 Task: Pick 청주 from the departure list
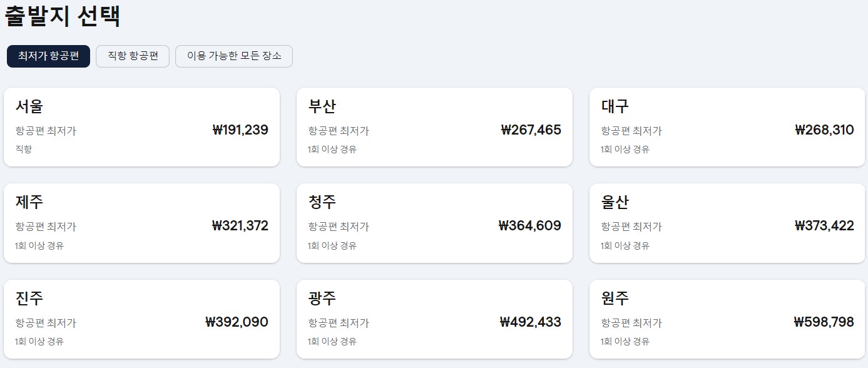click(x=434, y=223)
